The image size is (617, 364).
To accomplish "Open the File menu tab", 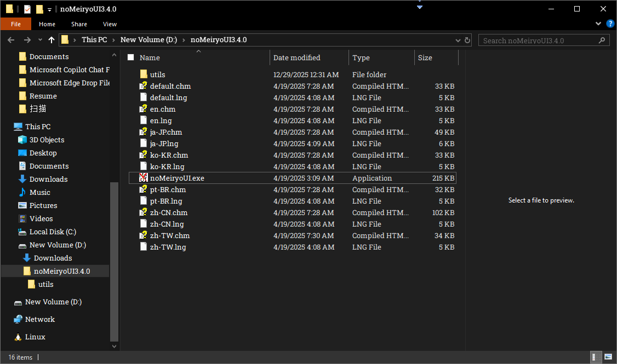I will [x=16, y=24].
